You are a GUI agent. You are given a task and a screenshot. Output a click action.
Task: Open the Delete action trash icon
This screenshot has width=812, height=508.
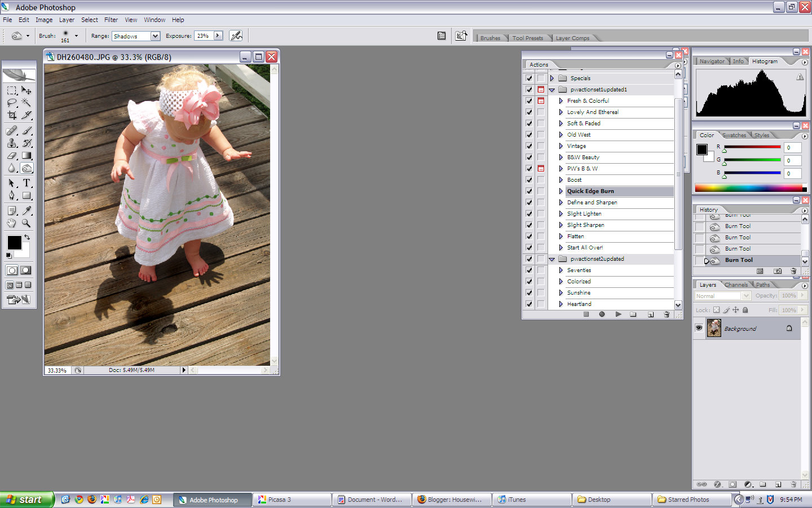[x=667, y=314]
